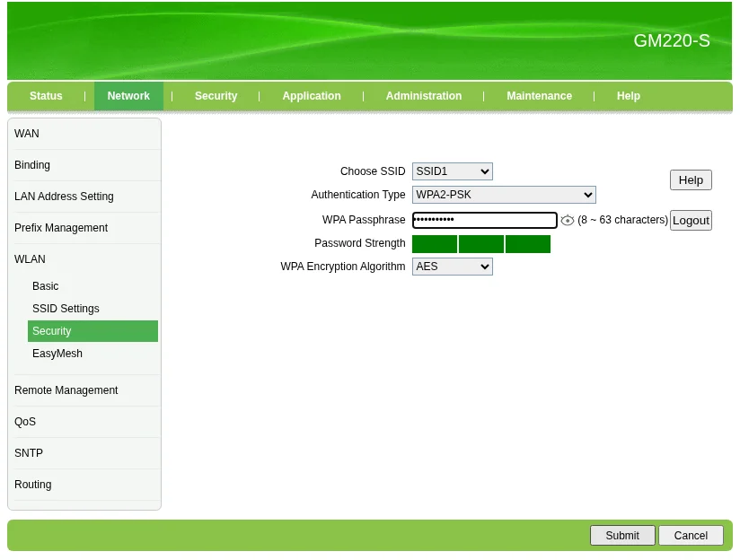Select the Network tab

[x=128, y=96]
